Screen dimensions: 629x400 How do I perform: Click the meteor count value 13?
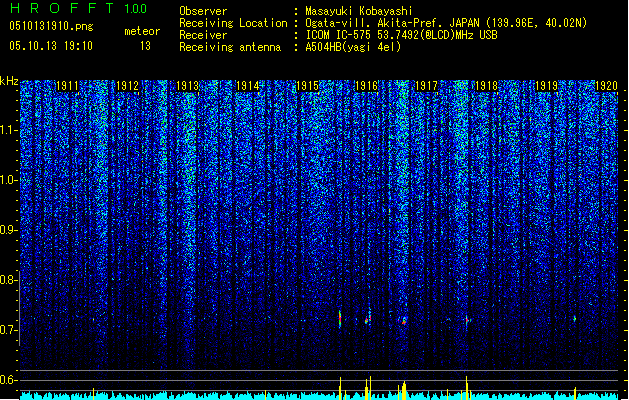pyautogui.click(x=145, y=46)
